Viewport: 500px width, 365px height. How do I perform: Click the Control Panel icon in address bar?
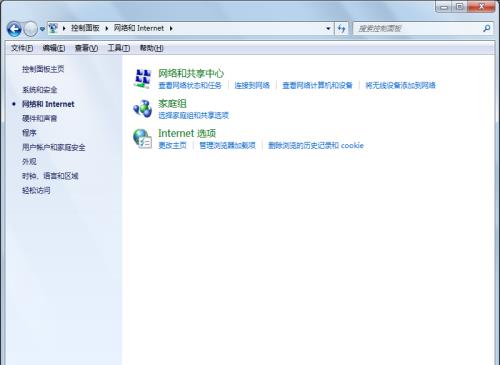(x=53, y=28)
